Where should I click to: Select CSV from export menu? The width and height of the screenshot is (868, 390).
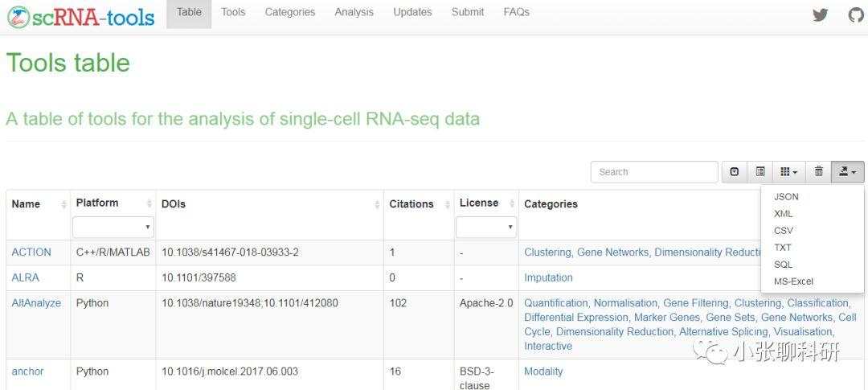[x=784, y=231]
